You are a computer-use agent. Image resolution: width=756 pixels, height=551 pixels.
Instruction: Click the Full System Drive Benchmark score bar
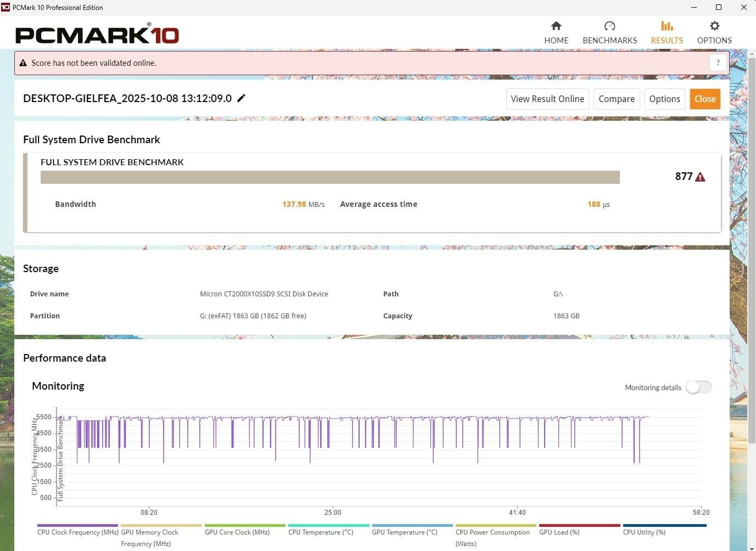(330, 177)
